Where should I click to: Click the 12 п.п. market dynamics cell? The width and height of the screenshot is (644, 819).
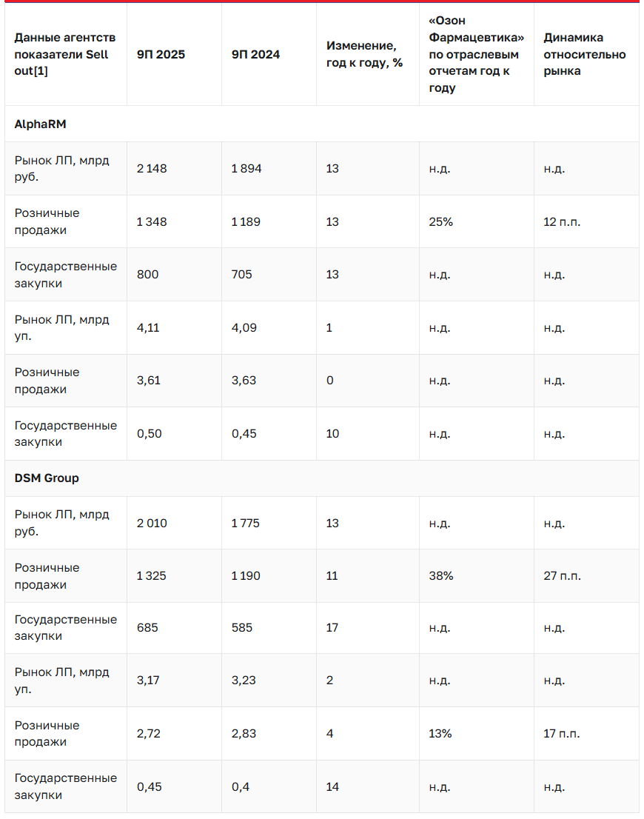click(x=562, y=221)
